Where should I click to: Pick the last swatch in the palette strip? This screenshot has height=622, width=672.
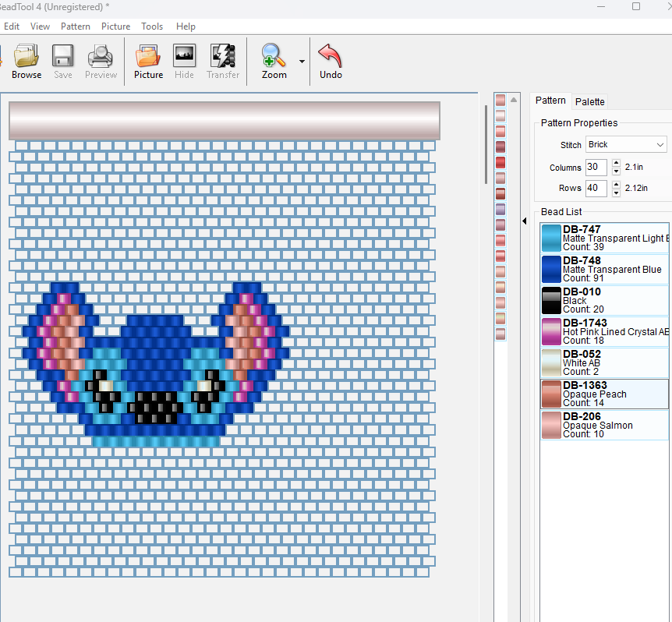coord(500,334)
